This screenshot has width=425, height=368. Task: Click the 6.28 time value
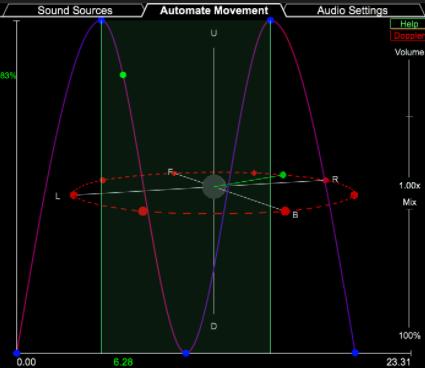coord(123,362)
